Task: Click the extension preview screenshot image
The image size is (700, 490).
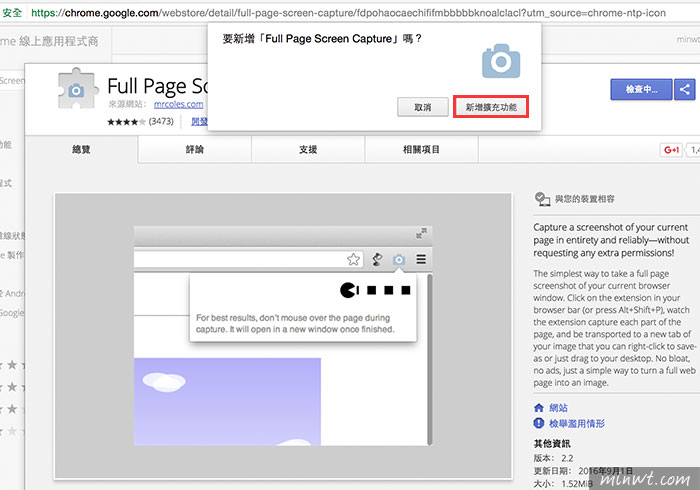Action: pos(283,336)
